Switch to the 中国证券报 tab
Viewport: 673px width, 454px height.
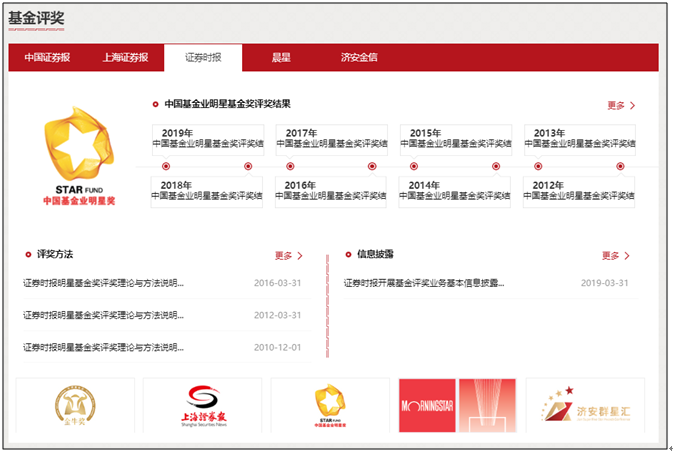47,57
